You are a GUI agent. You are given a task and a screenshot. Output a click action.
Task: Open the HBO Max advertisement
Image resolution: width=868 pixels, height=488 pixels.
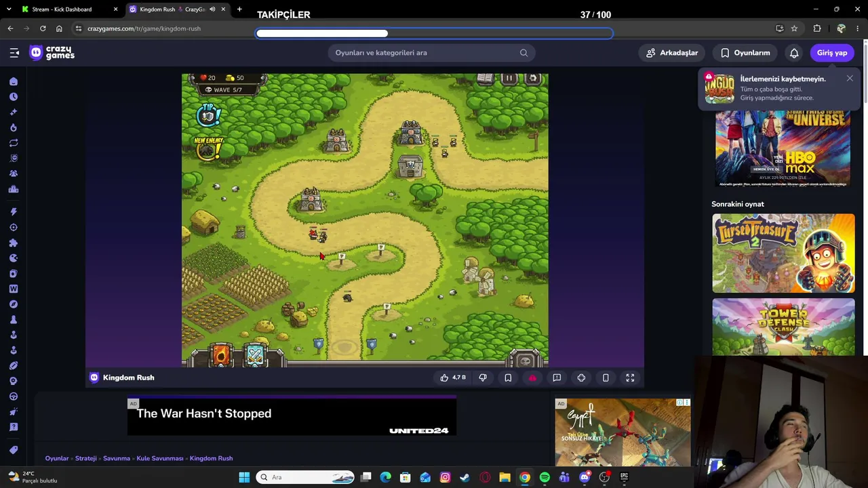tap(783, 149)
